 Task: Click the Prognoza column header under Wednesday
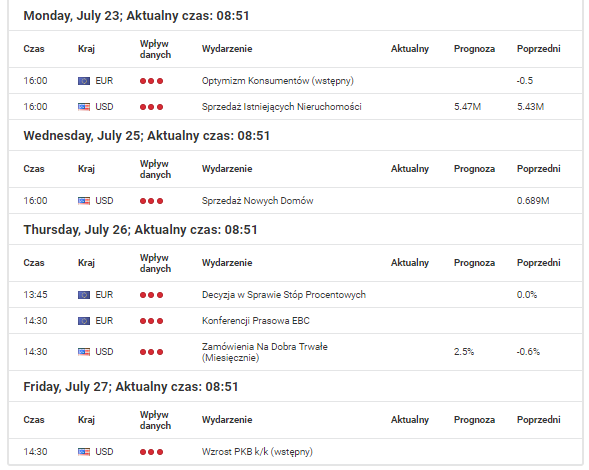click(474, 169)
